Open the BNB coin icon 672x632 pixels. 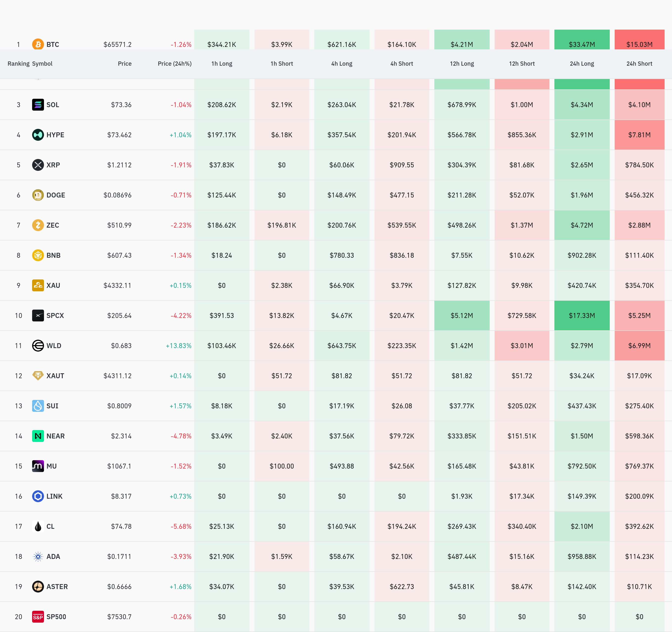38,255
